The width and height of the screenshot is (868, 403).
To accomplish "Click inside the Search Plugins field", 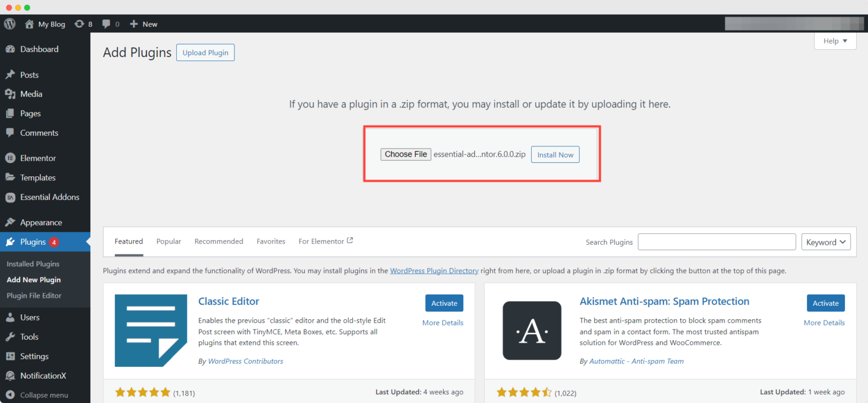I will (x=717, y=241).
